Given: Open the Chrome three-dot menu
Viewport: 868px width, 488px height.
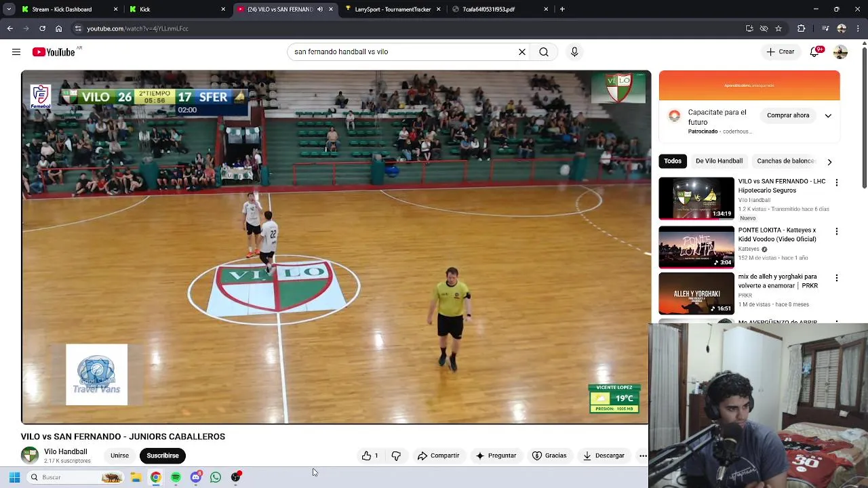Looking at the screenshot, I should click(858, 28).
